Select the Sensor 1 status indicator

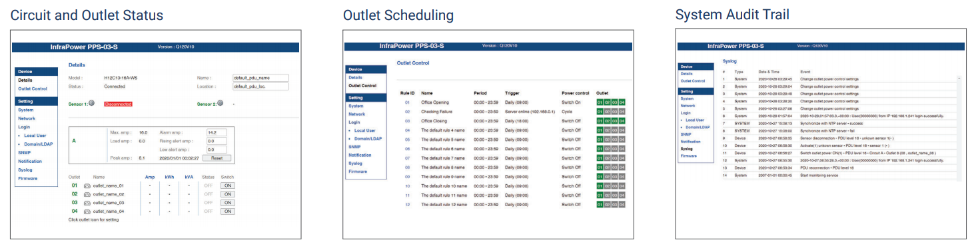(91, 103)
